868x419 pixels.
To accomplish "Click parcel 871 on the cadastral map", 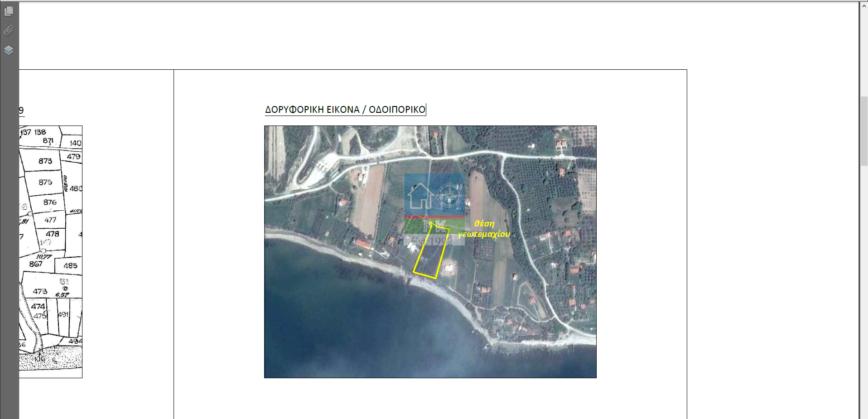I will 48,141.
